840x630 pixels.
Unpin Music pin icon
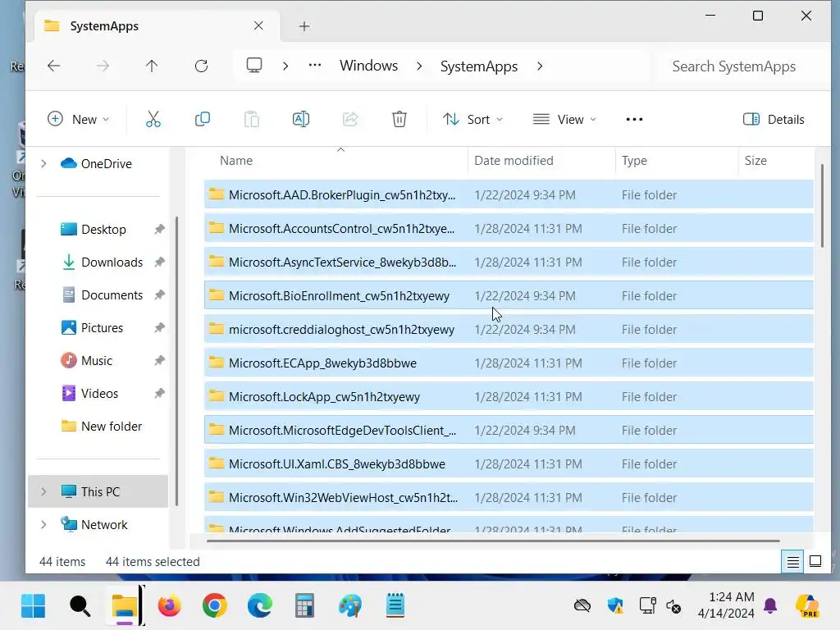point(159,361)
